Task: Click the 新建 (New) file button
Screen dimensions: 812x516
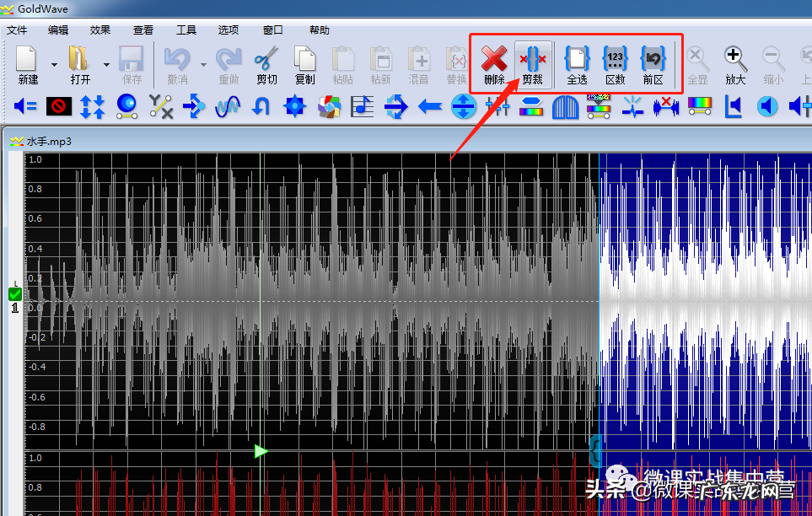Action: click(x=28, y=64)
